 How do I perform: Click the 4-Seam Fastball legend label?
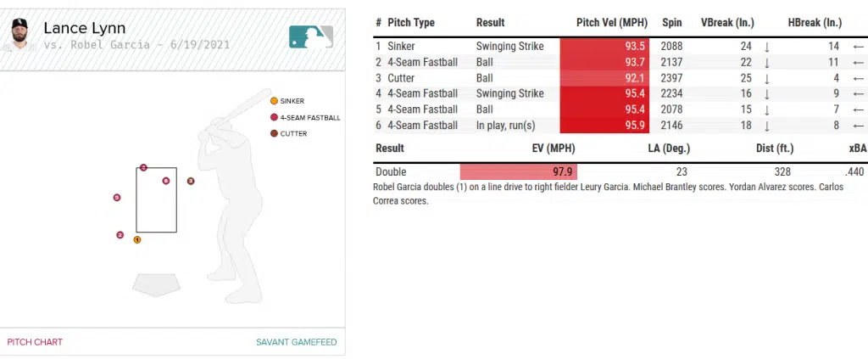(309, 117)
